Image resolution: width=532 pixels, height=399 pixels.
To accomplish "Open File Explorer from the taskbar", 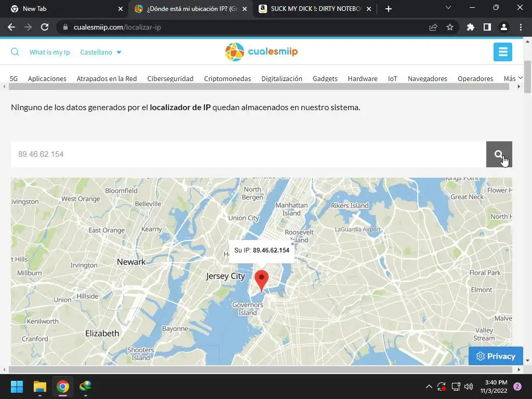I will point(39,387).
